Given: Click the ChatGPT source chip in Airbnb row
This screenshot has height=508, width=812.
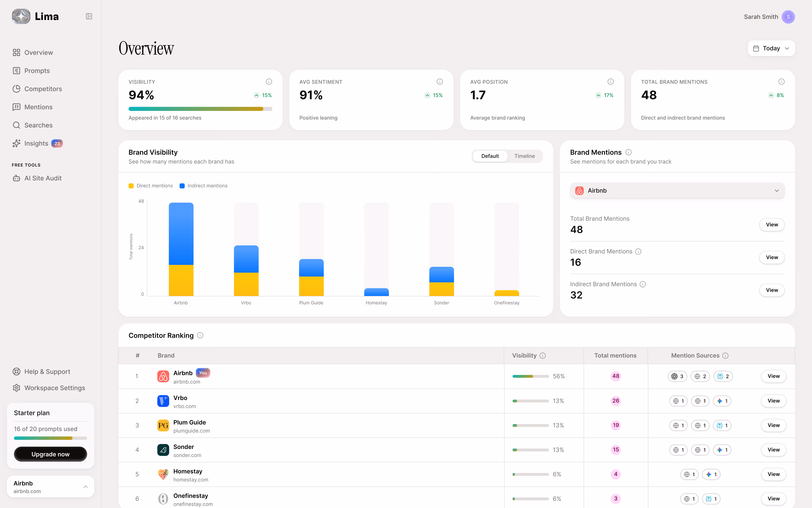Looking at the screenshot, I should point(678,376).
